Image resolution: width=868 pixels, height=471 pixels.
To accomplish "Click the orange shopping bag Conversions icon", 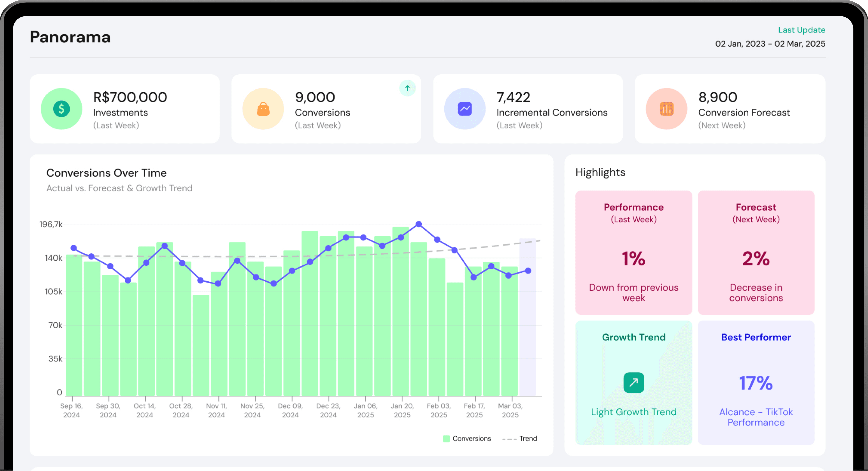I will pos(263,109).
